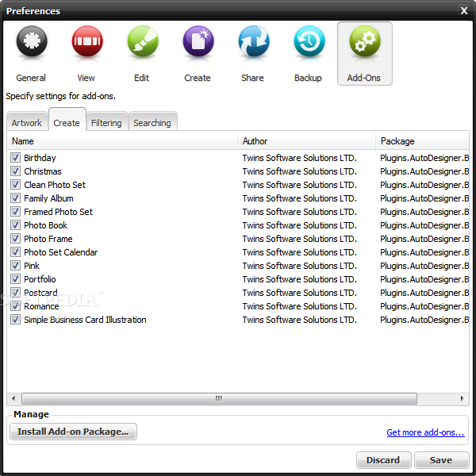Viewport: 476px width, 476px height.
Task: Toggle the Portfolio checkbox
Action: click(x=15, y=279)
